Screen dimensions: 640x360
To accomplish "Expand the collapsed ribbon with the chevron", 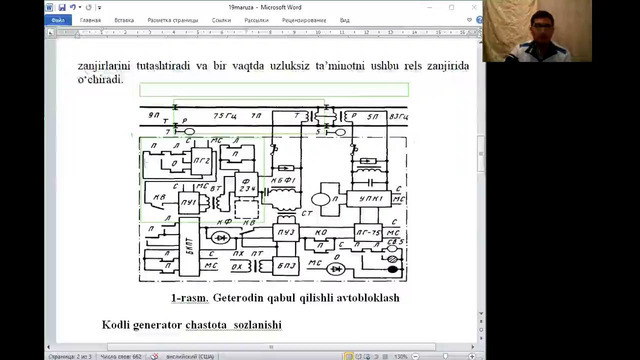I will click(x=469, y=20).
